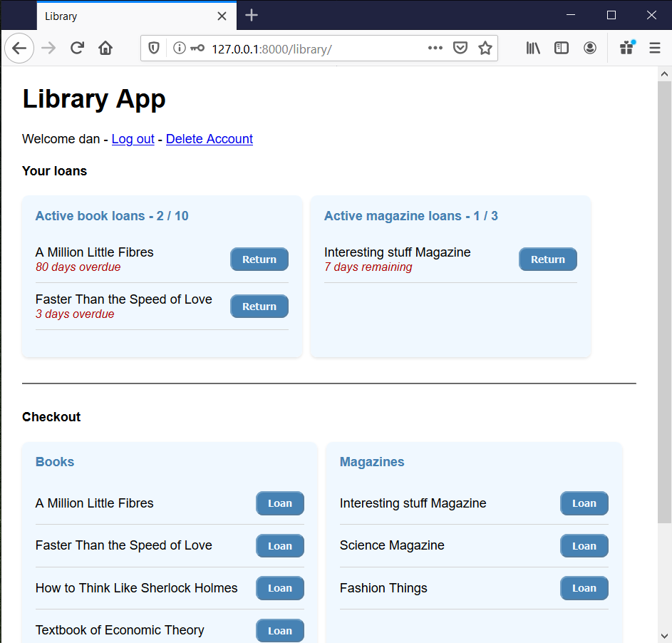This screenshot has width=672, height=643.
Task: Select the Library browser tab
Action: point(137,16)
